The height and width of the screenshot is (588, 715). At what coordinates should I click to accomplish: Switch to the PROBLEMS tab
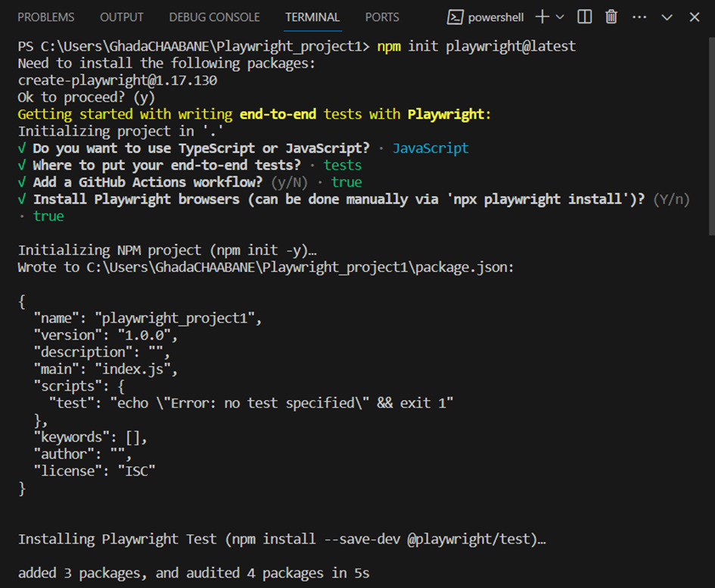coord(45,17)
